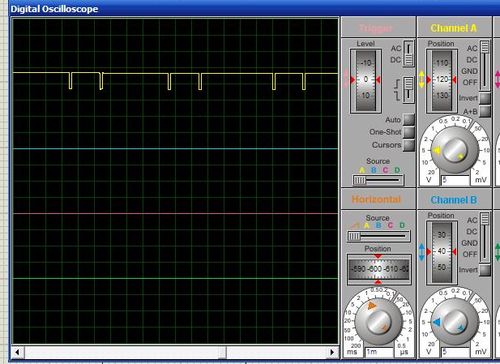500x364 pixels.
Task: Click the Channel B volts-per-division knob
Action: pos(455,321)
